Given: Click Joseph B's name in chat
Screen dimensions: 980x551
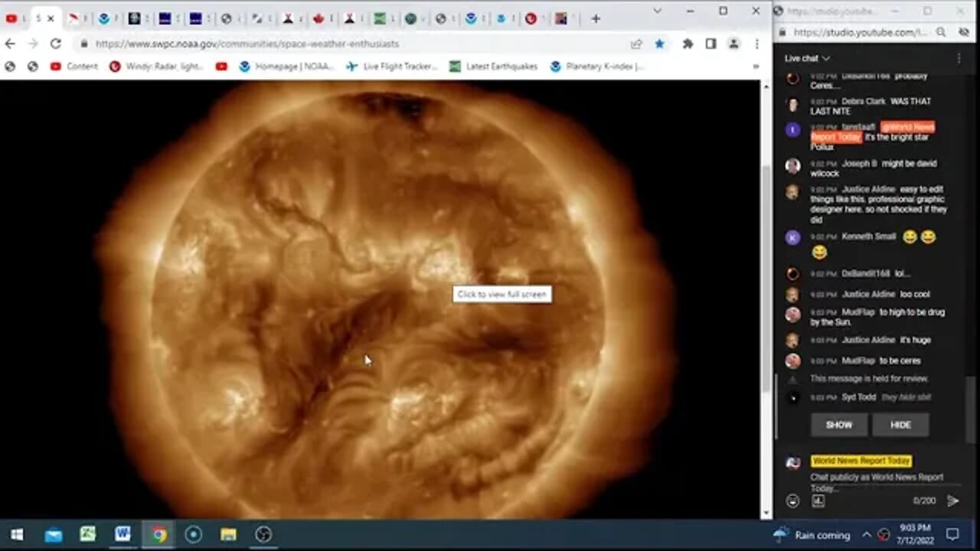Looking at the screenshot, I should 859,164.
